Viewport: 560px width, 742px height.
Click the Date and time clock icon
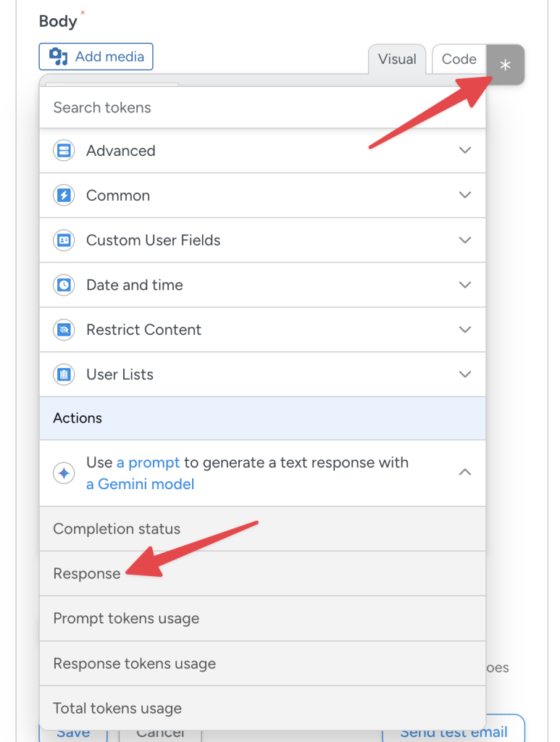tap(64, 285)
